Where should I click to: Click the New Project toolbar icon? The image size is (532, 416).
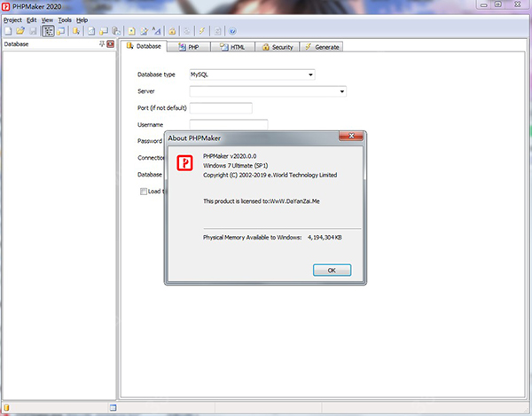(x=8, y=30)
